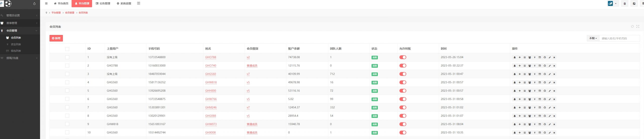The width and height of the screenshot is (644, 139).
Task: Switch to the 公告管理 tab
Action: pos(103,4)
